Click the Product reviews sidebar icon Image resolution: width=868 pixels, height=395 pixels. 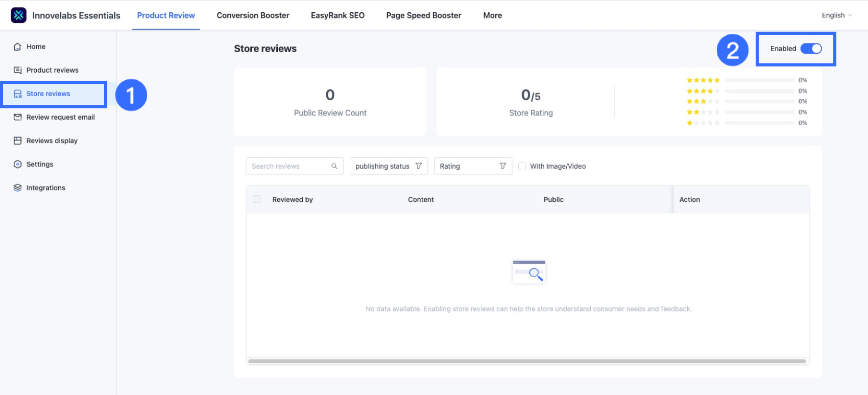[17, 70]
